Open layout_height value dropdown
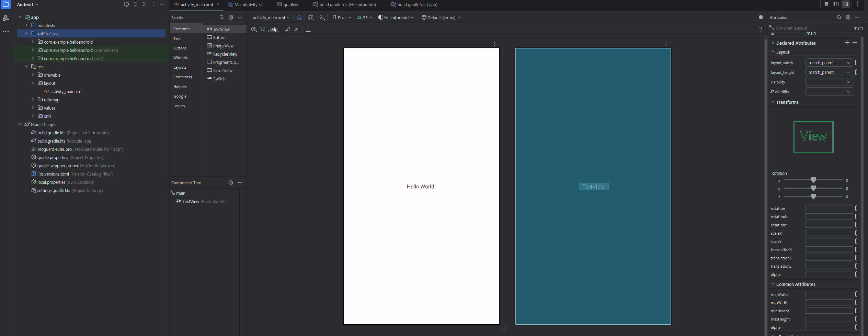The width and height of the screenshot is (868, 336). 848,72
